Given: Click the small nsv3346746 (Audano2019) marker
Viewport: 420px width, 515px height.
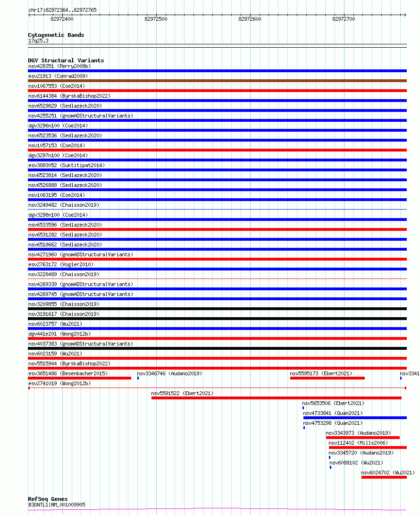Looking at the screenshot, I should tap(138, 378).
